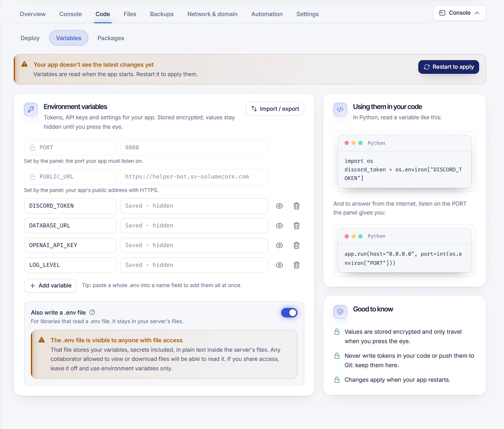504x429 pixels.
Task: Show the OPENAI_API_KEY hidden value
Action: click(x=279, y=245)
